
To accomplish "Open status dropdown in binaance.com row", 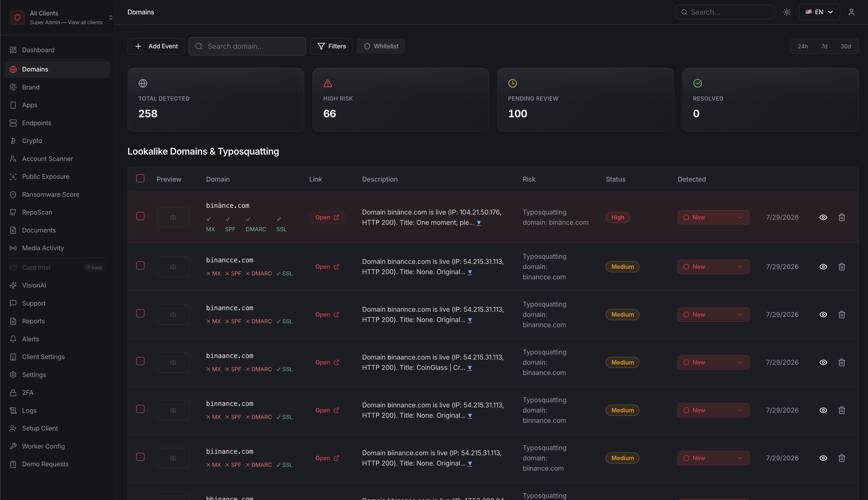I will tap(713, 362).
